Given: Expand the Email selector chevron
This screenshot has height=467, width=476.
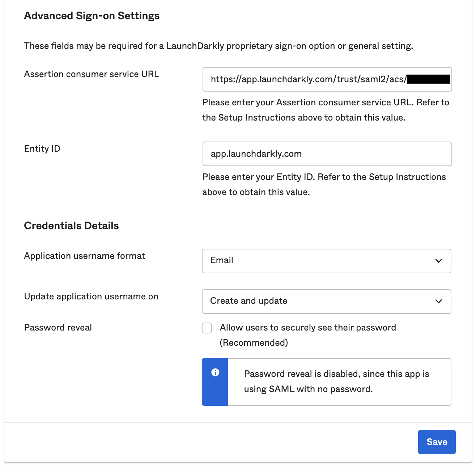Looking at the screenshot, I should [x=438, y=261].
